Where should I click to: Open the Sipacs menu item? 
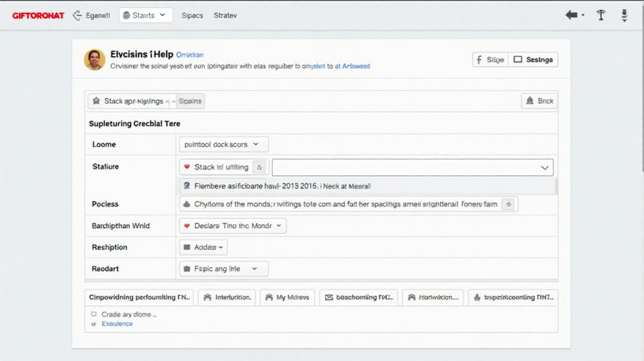(x=192, y=16)
